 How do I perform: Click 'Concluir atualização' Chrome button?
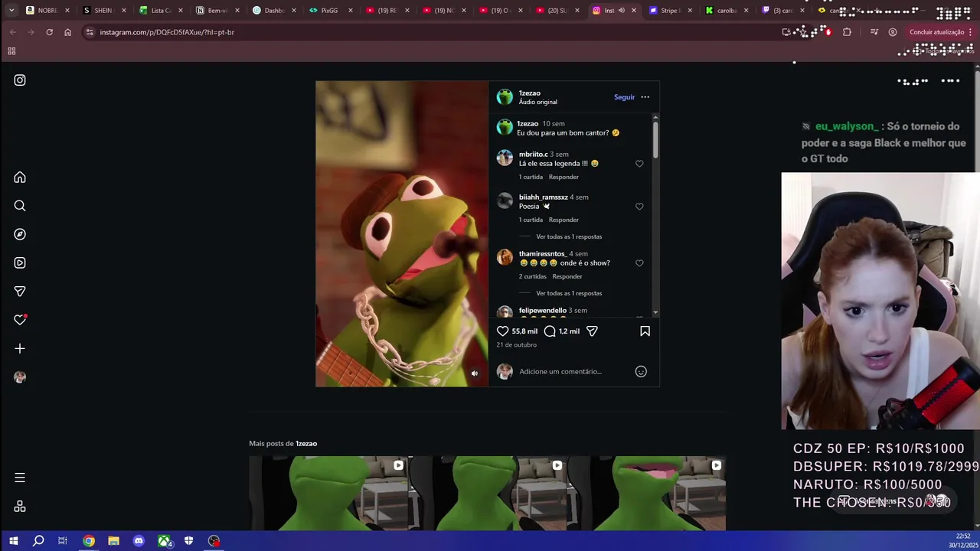[x=937, y=32]
